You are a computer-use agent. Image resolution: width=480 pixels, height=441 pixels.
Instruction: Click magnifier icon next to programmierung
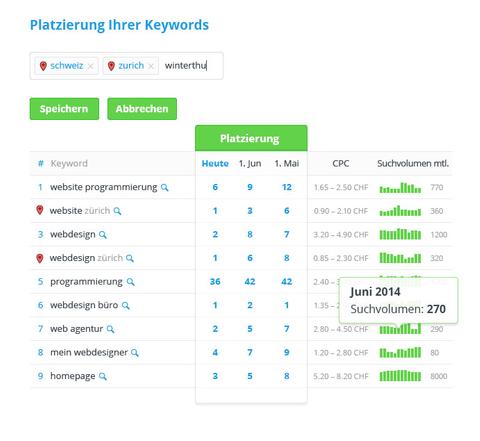pos(130,282)
